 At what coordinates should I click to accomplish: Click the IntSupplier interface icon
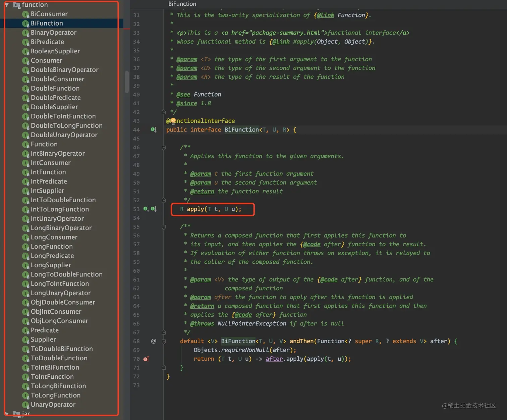(x=25, y=191)
